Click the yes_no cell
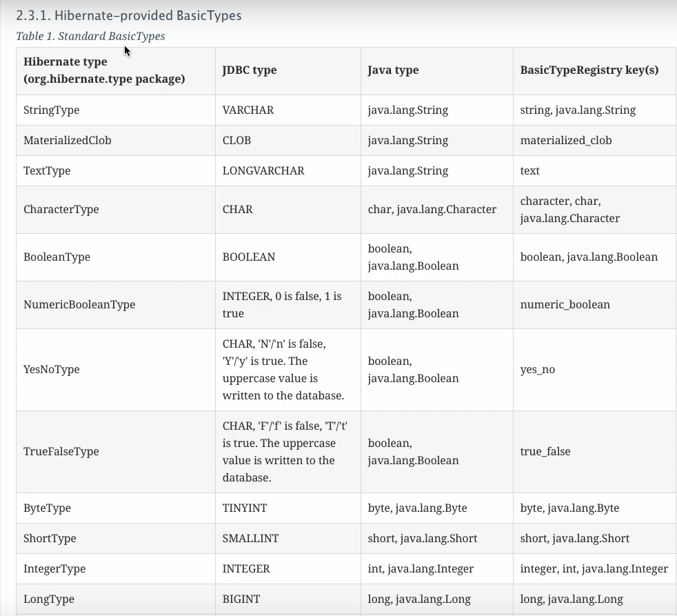677x616 pixels. pyautogui.click(x=594, y=369)
